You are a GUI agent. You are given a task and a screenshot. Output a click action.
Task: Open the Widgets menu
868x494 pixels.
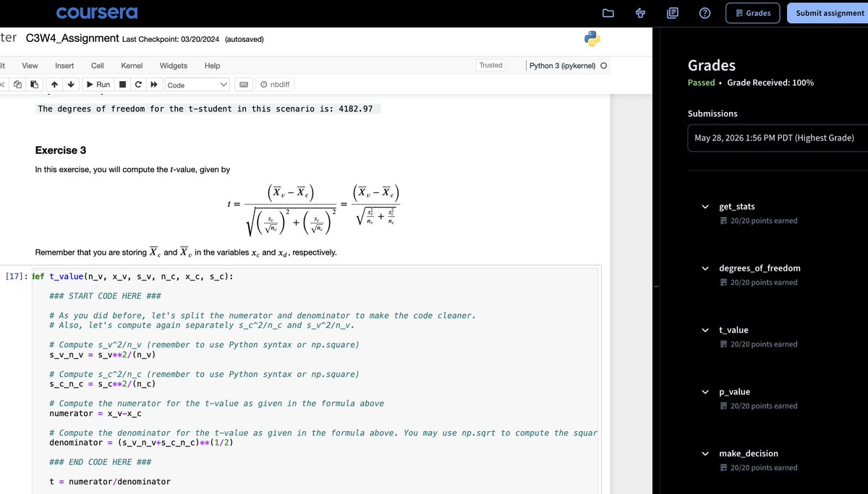pos(174,65)
